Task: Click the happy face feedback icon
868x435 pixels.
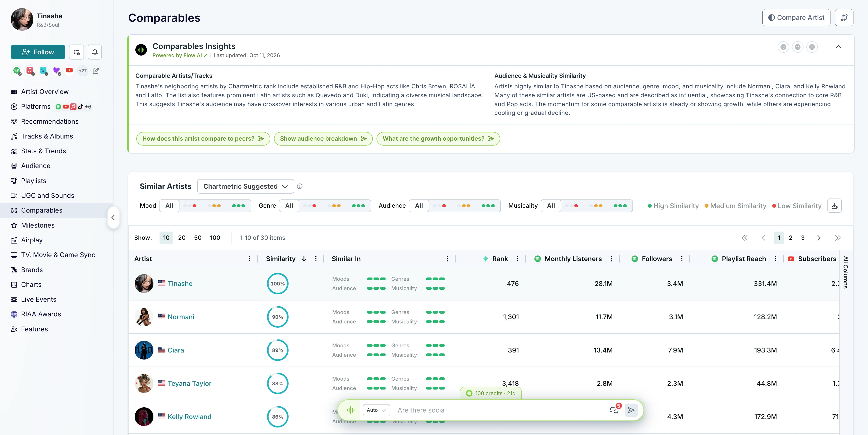Action: [783, 47]
